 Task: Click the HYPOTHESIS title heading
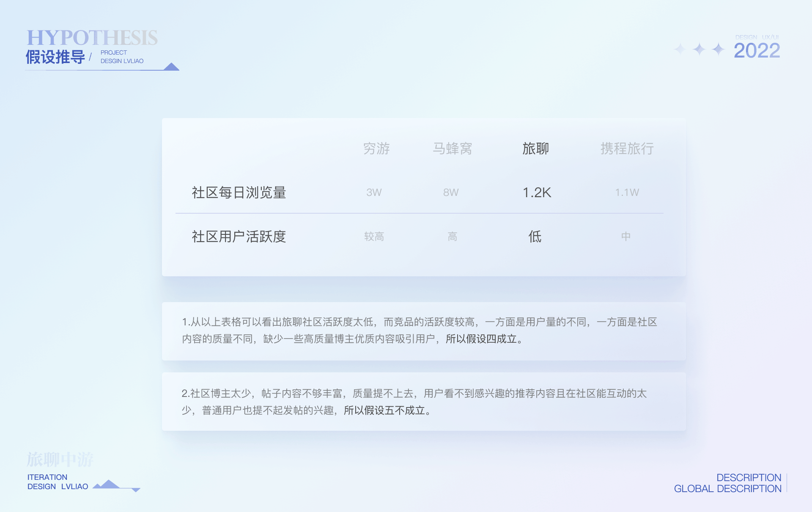point(92,38)
